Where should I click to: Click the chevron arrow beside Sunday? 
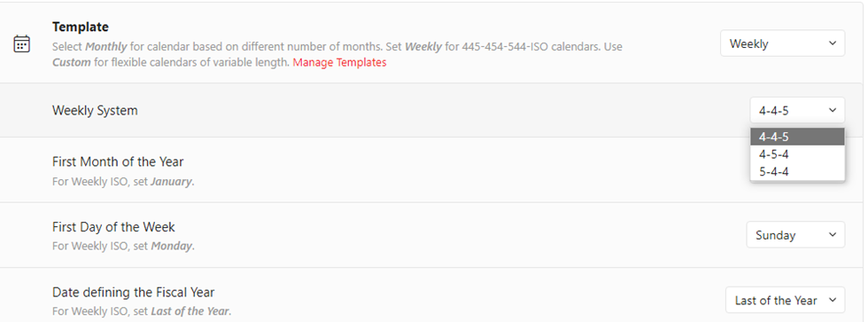[832, 234]
